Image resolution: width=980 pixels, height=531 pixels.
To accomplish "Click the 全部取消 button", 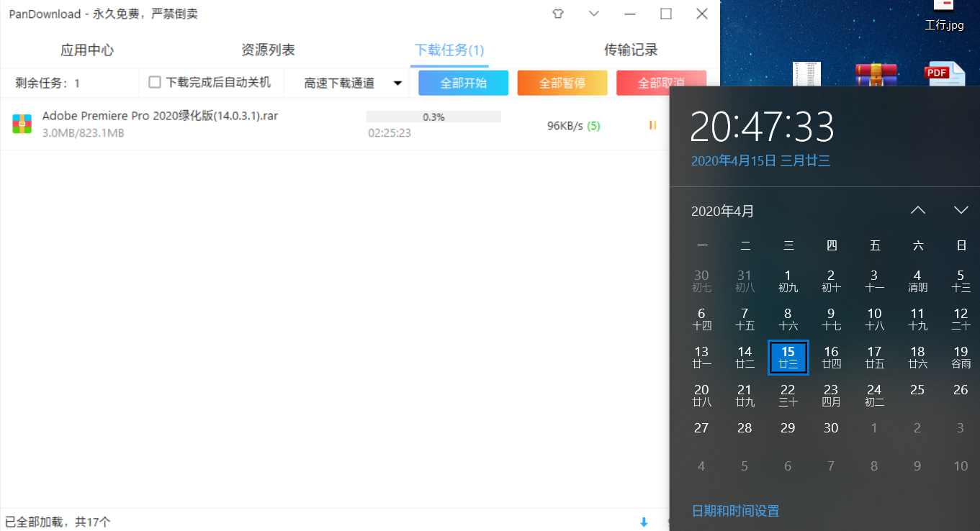I will [661, 83].
